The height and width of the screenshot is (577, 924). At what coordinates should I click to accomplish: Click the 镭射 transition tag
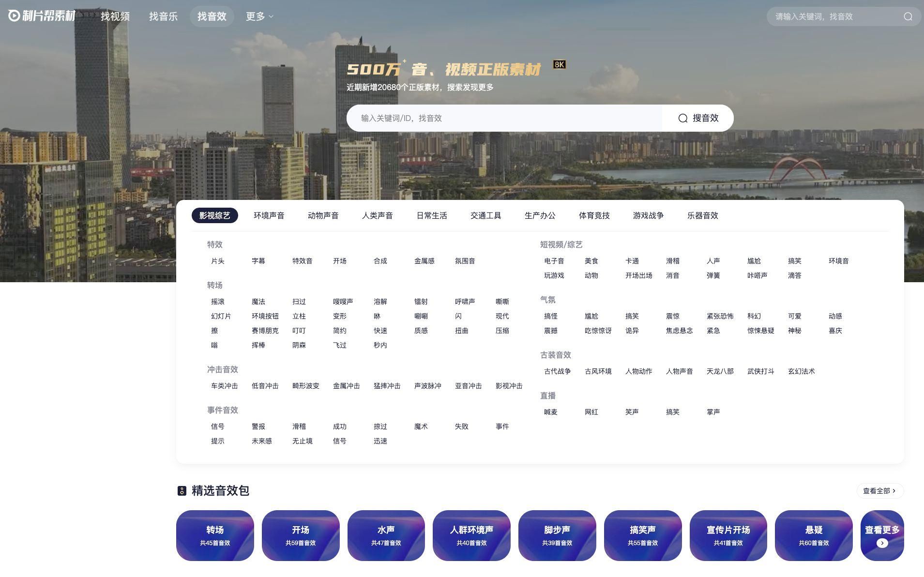421,302
